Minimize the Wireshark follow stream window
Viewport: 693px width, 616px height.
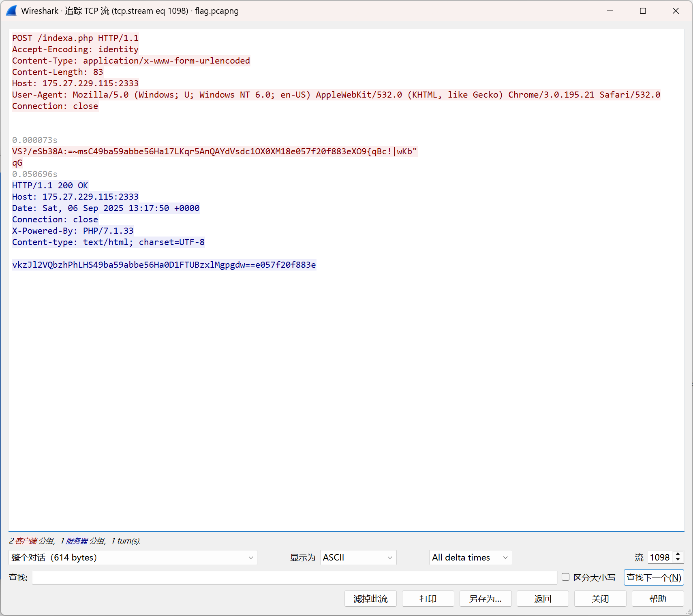coord(610,11)
